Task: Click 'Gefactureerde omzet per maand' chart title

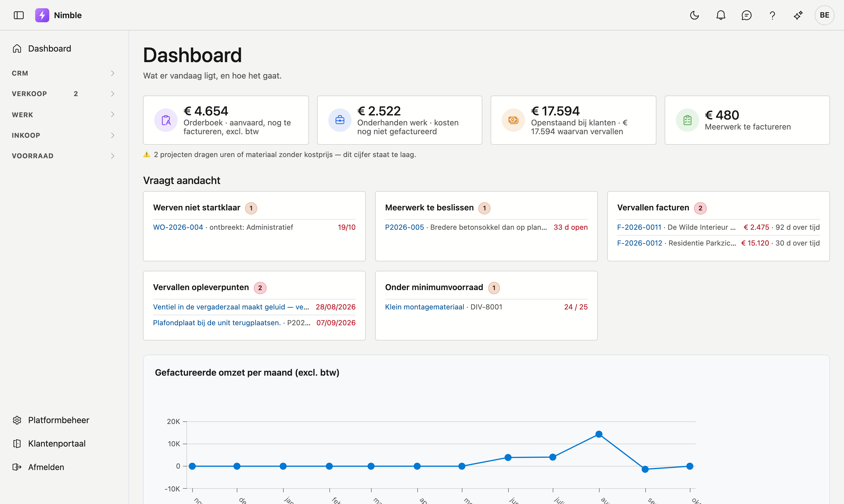Action: 247,372
